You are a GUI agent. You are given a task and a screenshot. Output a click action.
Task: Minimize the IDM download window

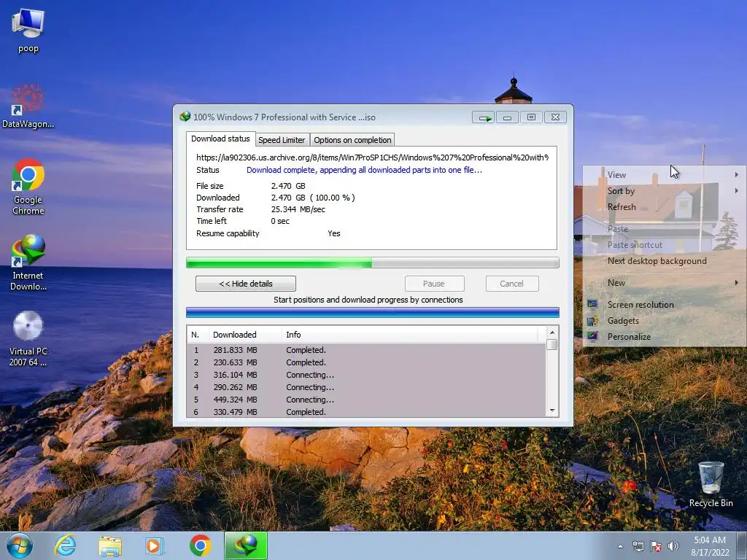[508, 117]
